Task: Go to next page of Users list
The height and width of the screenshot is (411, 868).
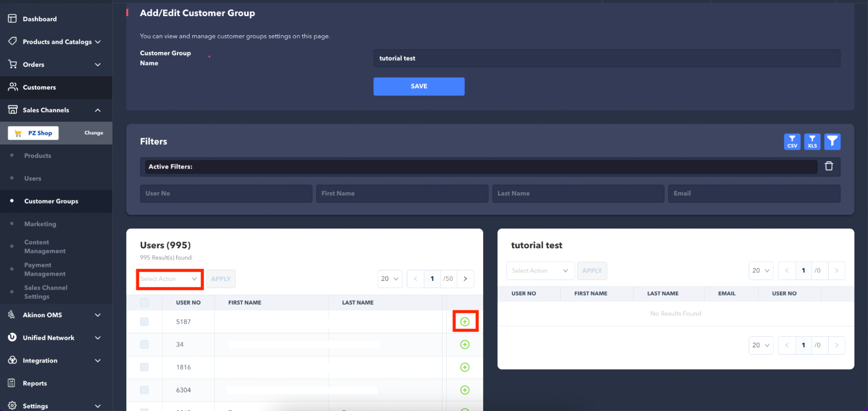Action: [465, 279]
